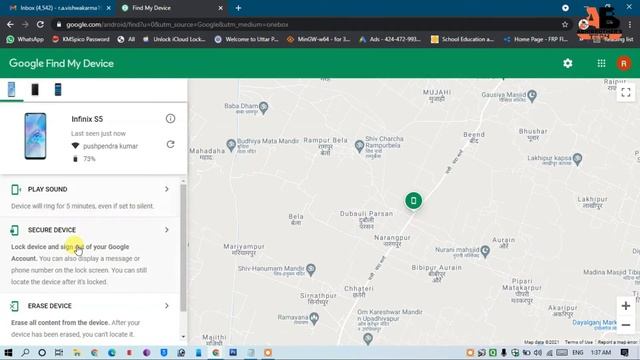Viewport: 640px width, 360px height.
Task: Open the WhatsApp bookmark
Action: point(25,39)
